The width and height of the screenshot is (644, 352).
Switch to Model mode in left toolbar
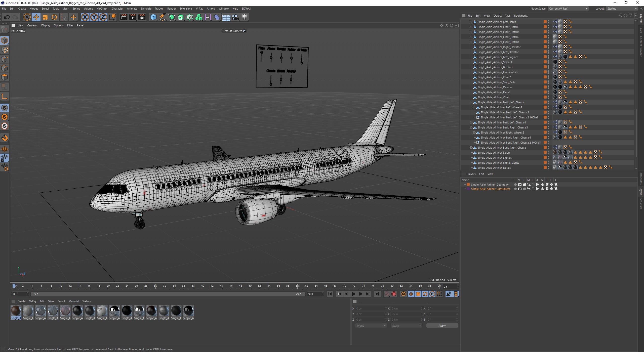point(5,40)
